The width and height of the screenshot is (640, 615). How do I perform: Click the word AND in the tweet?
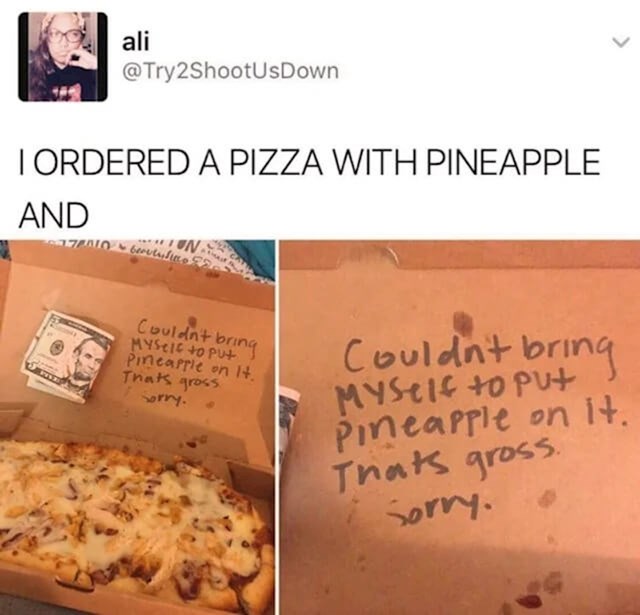pyautogui.click(x=53, y=215)
